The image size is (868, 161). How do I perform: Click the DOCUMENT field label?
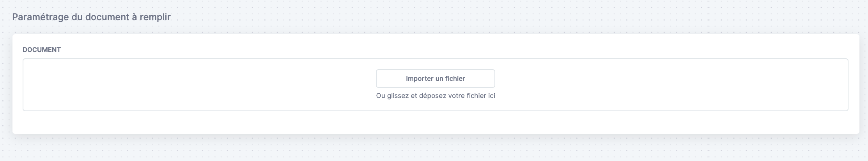(x=42, y=50)
